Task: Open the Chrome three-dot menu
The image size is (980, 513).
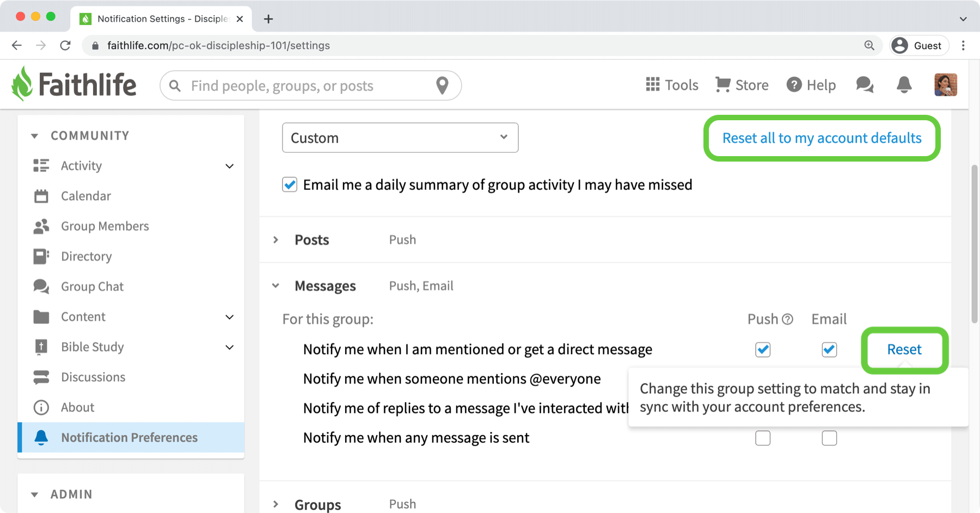Action: 963,45
